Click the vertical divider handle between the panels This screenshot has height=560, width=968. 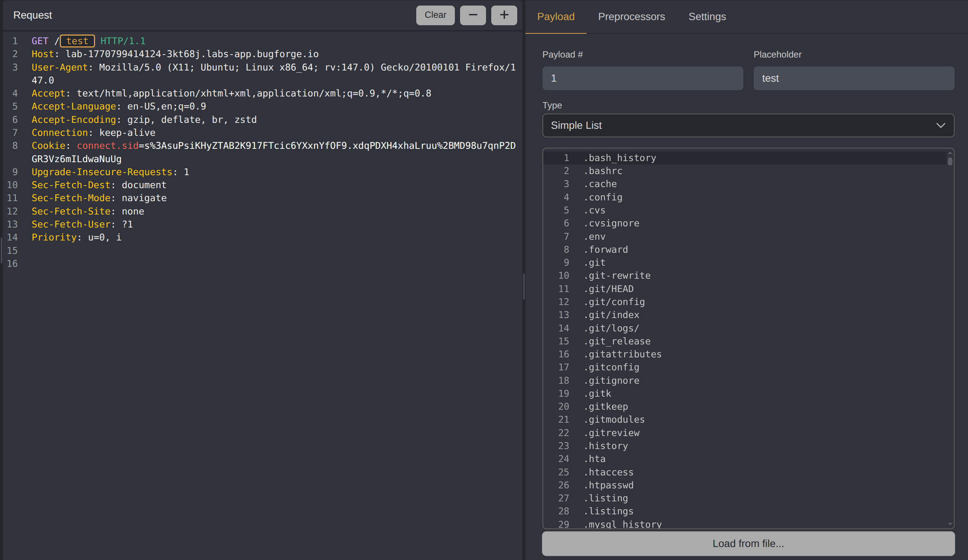(x=524, y=286)
